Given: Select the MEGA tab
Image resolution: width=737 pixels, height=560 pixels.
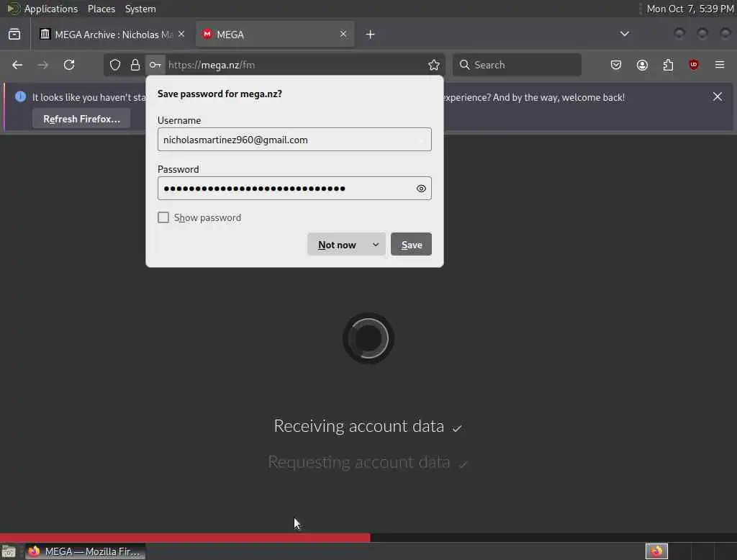Looking at the screenshot, I should [274, 35].
